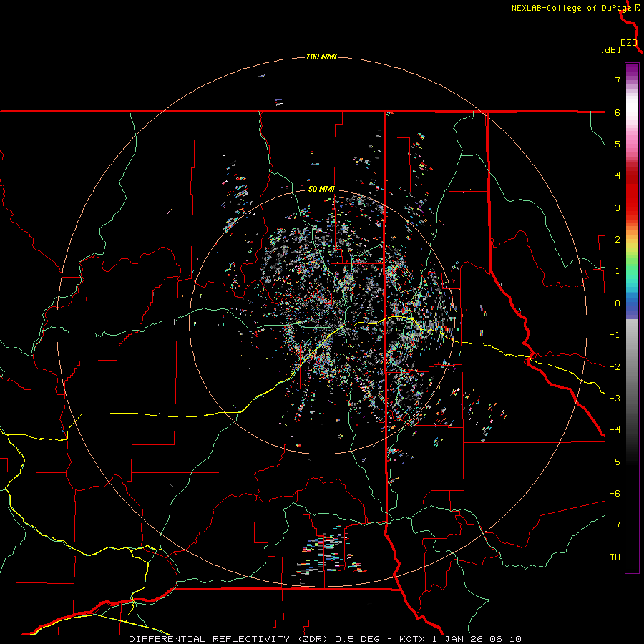Click the -7 value on the dB scale

tap(615, 525)
